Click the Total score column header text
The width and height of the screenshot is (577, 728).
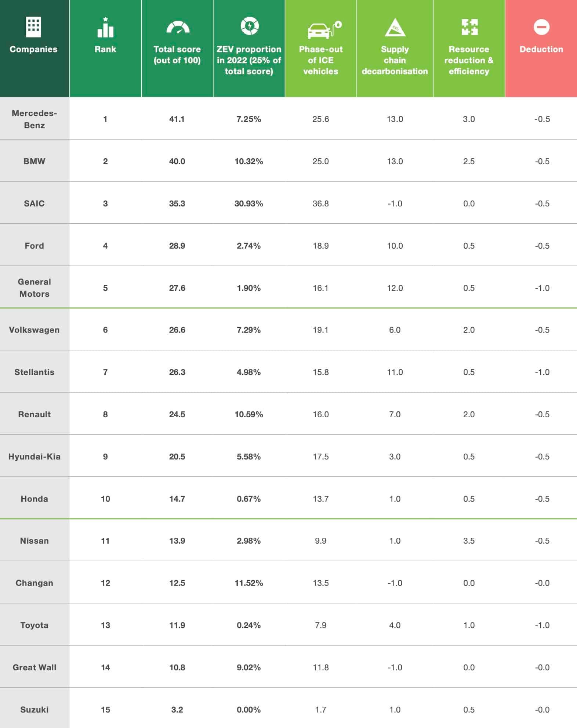click(x=177, y=55)
